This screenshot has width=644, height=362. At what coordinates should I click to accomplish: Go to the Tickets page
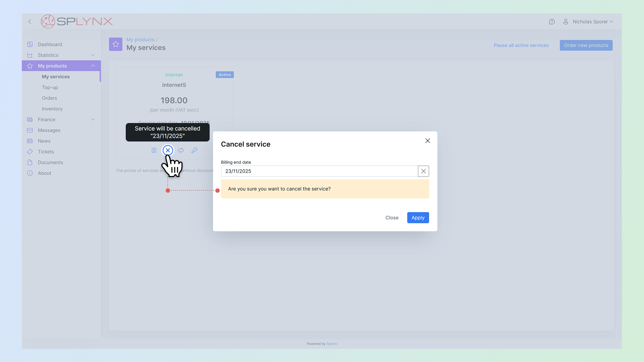46,152
